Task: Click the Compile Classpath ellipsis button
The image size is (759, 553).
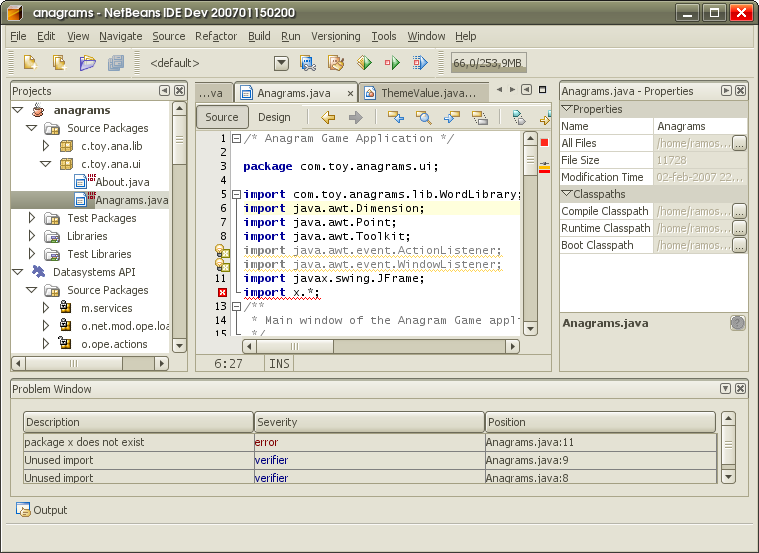Action: (739, 211)
